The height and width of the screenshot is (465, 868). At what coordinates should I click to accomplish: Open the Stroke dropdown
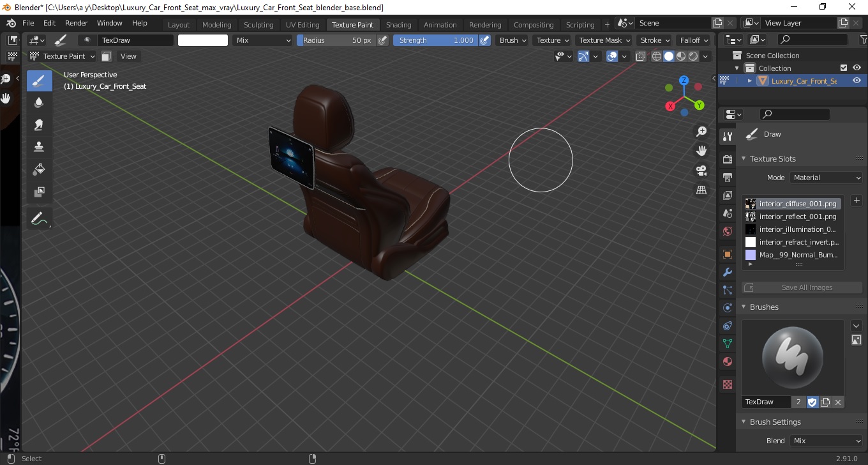coord(655,40)
